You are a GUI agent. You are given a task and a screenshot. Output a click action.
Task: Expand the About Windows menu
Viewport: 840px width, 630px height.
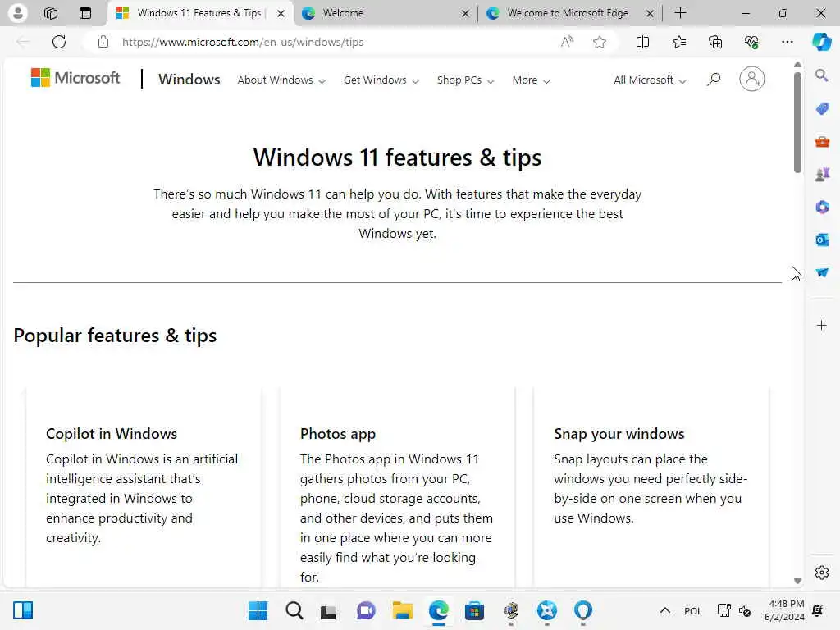[x=281, y=80]
